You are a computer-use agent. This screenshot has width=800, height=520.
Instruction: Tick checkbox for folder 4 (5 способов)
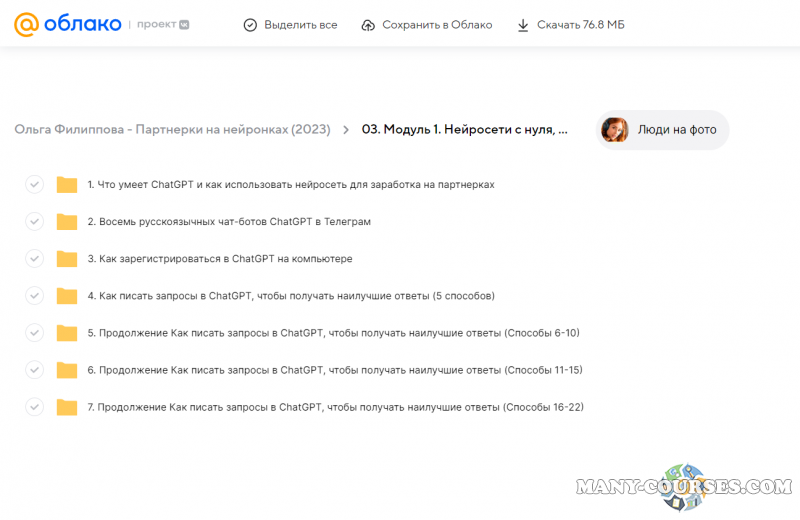click(x=35, y=296)
